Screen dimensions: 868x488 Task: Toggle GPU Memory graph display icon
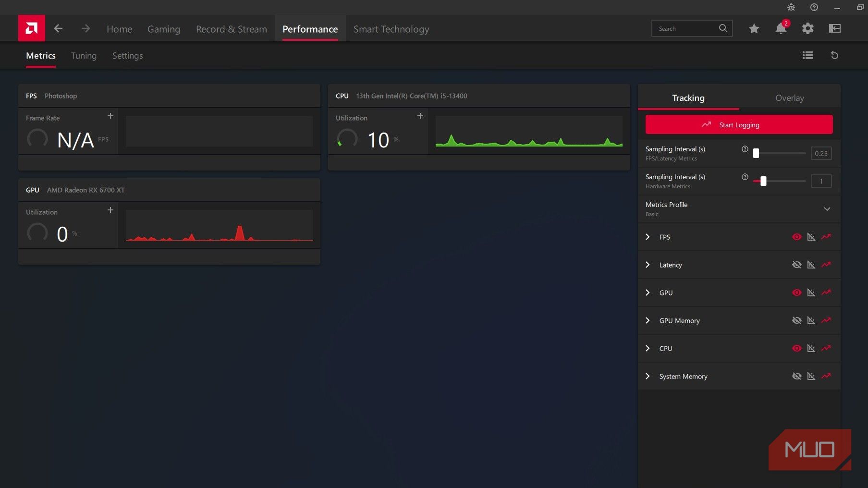811,320
